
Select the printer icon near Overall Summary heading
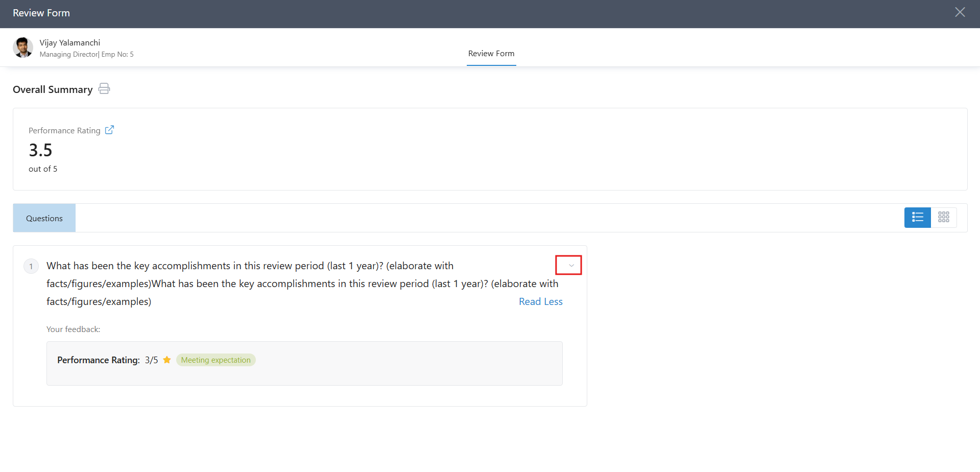(104, 88)
